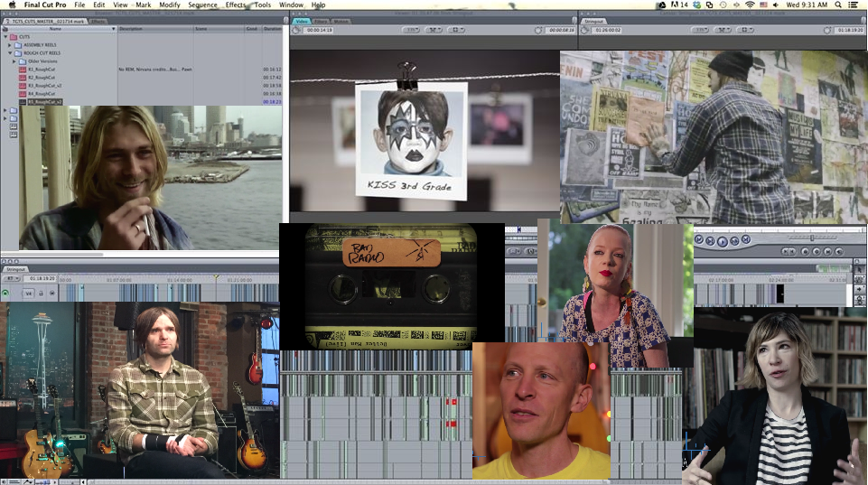
Task: Select the R4_RoughCut sequence
Action: pos(41,94)
